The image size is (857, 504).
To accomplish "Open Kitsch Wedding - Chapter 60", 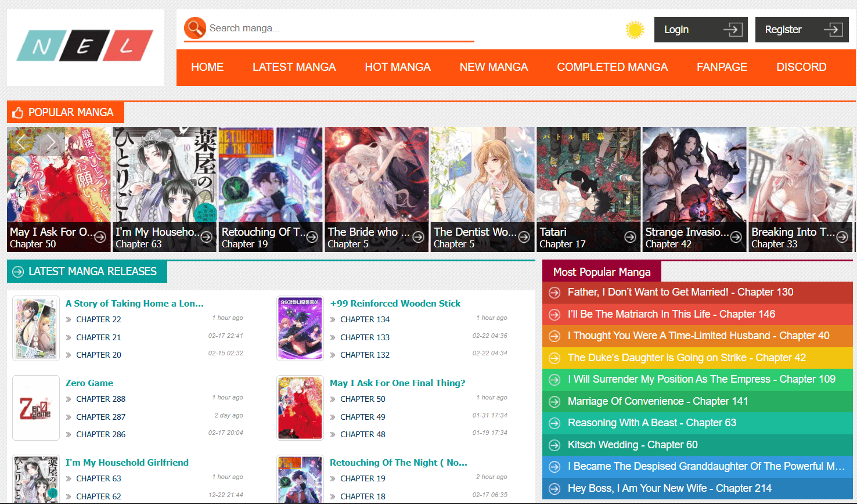I will pos(633,445).
